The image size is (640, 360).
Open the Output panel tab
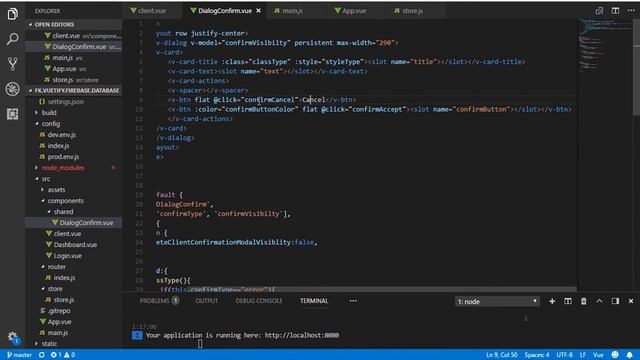(x=207, y=301)
